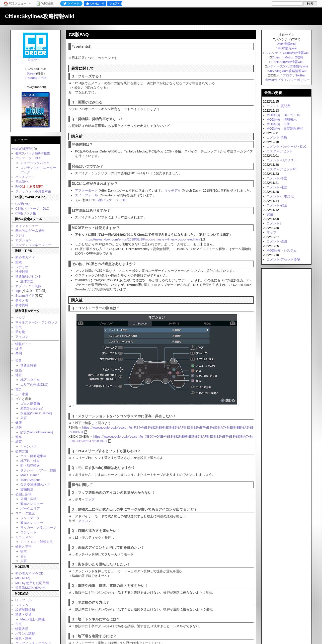The width and height of the screenshot is (322, 644).
Task: Open the Cities:Skylines攻略情報wiki title link
Action: [x=39, y=16]
